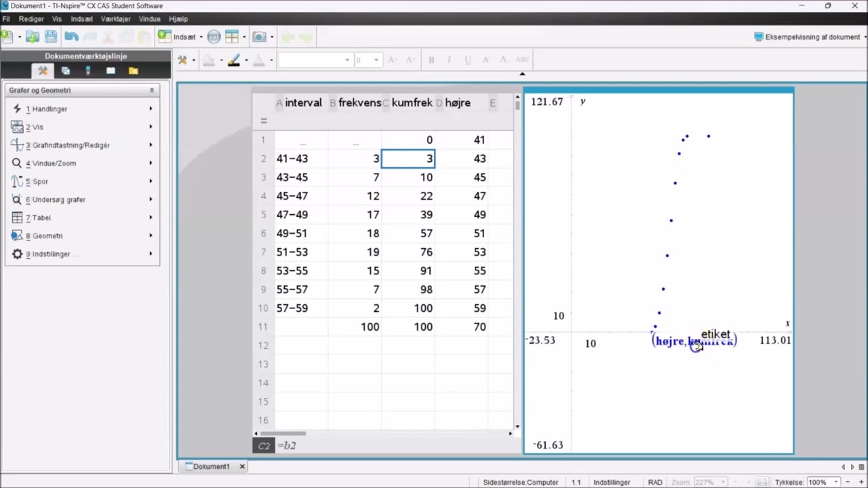The image size is (868, 488).
Task: Click the Tykkelse minus button
Action: tap(847, 483)
